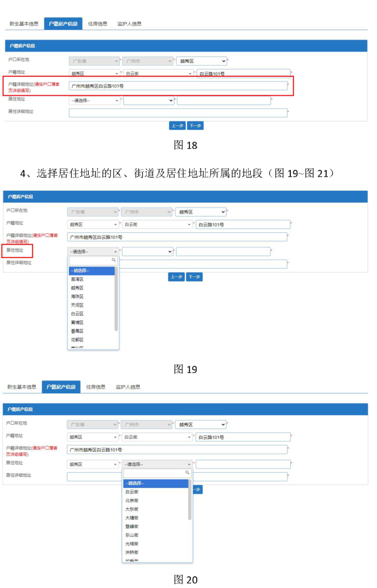This screenshot has width=377, height=588.
Task: Collapse open 居住地址 --请选择-- dropdown in Figure 19
Action: tap(93, 252)
